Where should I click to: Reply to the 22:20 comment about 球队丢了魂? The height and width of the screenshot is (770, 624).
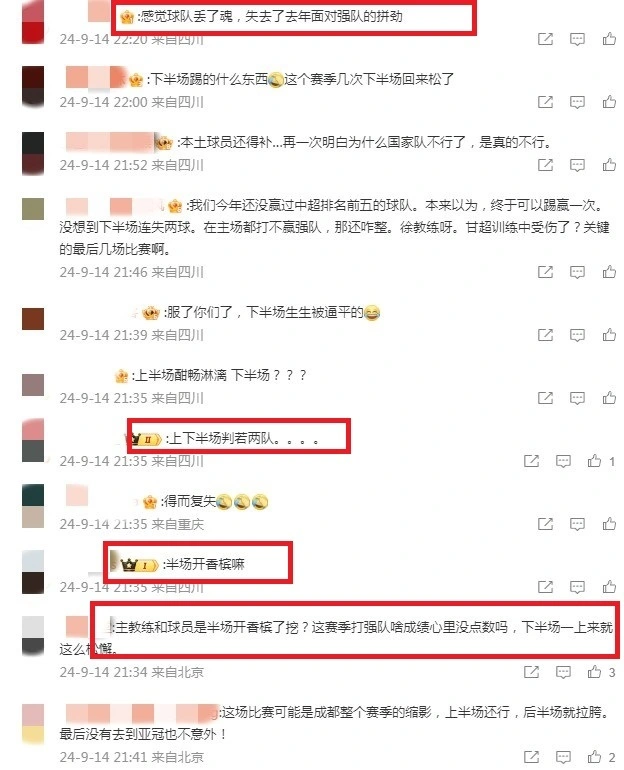[x=577, y=39]
